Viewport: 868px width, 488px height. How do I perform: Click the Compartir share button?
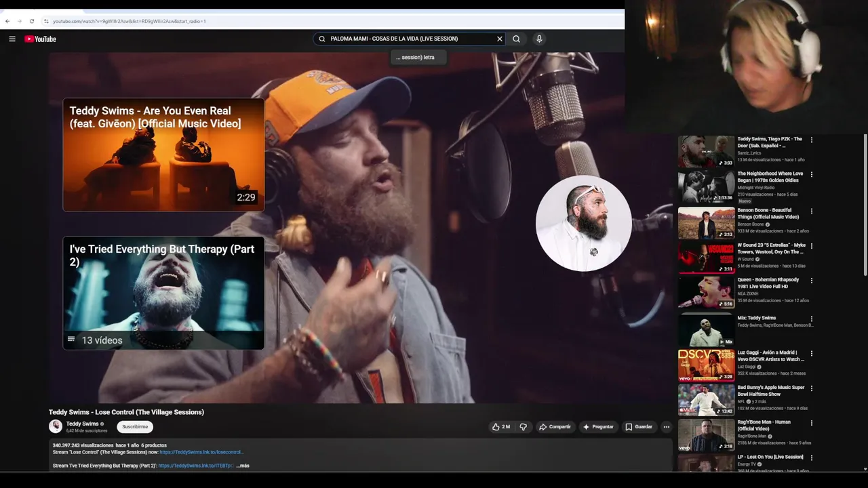pos(555,427)
